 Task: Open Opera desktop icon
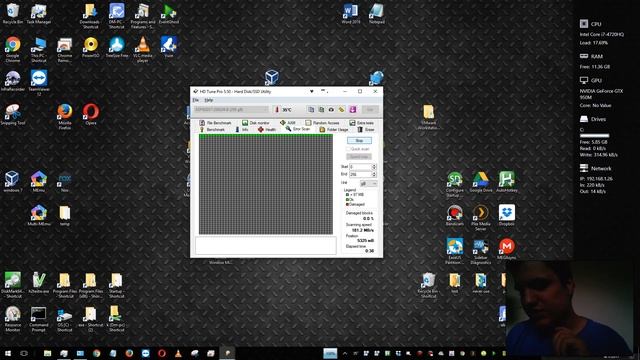[x=91, y=115]
